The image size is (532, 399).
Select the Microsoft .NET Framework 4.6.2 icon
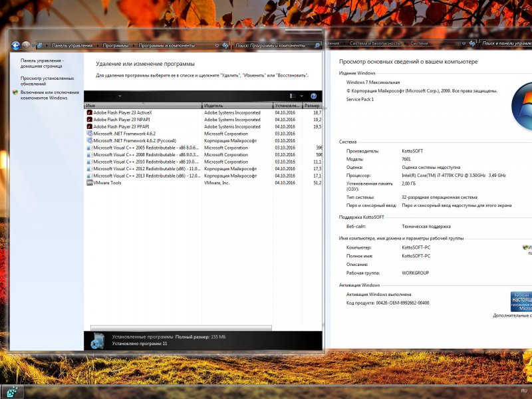pyautogui.click(x=90, y=134)
